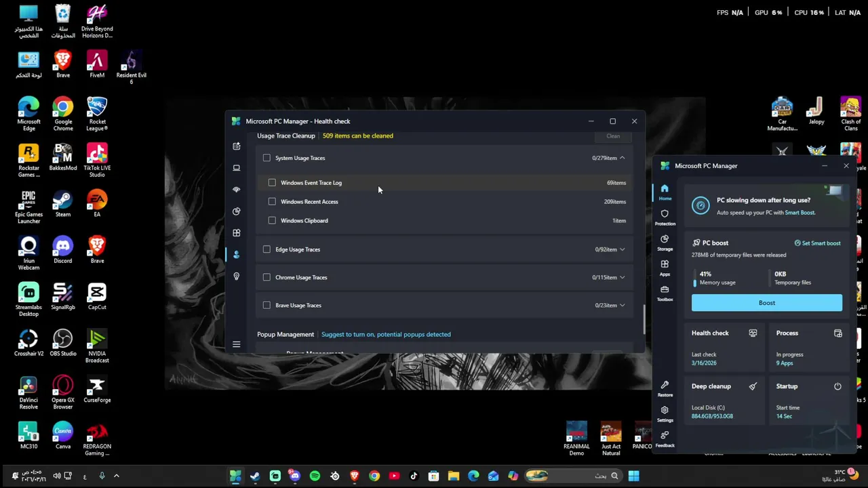Click the hamburger menu icon in Health check window
This screenshot has width=868, height=488.
point(236,344)
